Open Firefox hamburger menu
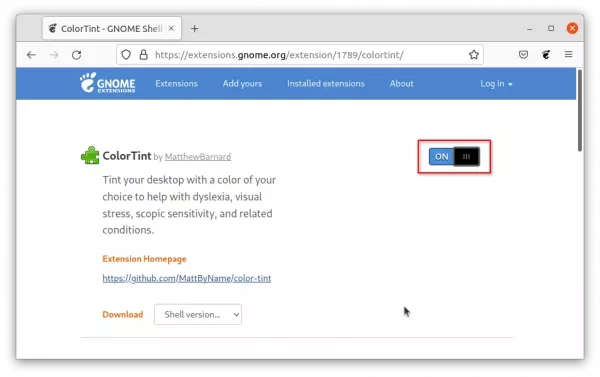The image size is (600, 377). point(569,55)
